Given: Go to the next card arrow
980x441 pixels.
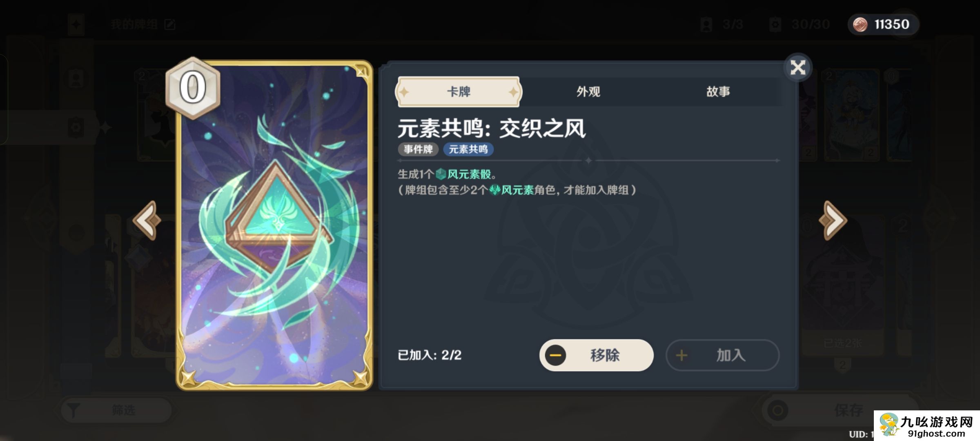Looking at the screenshot, I should coord(833,220).
